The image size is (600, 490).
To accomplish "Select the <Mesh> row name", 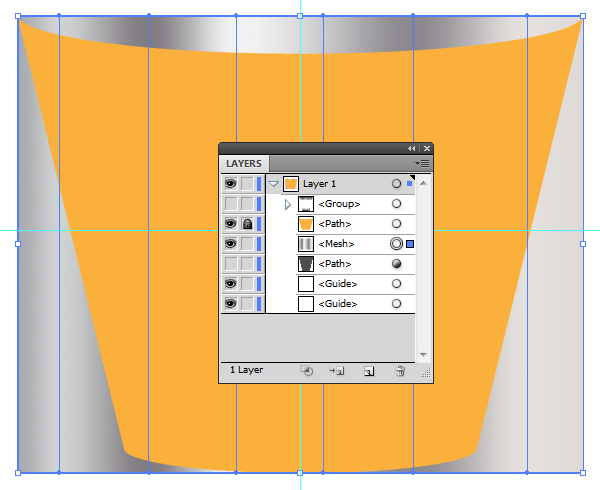I will click(336, 244).
